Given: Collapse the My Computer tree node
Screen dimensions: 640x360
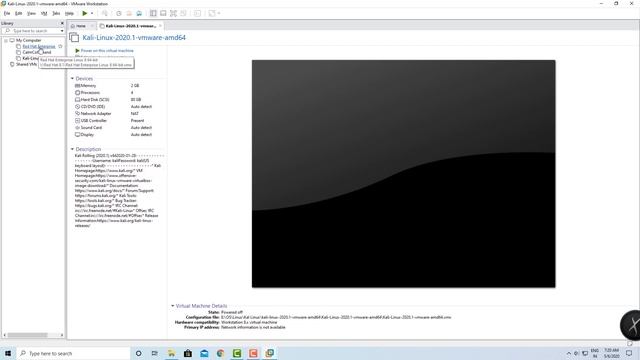Looking at the screenshot, I should 6,40.
